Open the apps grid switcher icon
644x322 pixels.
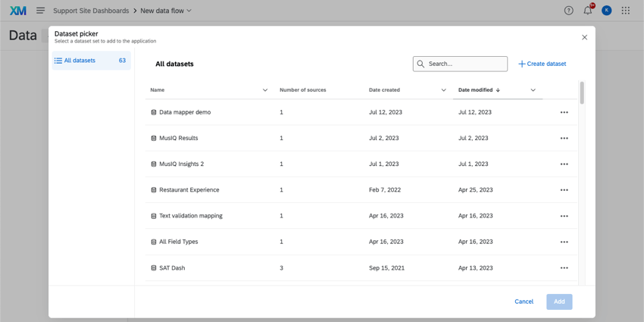coord(626,11)
